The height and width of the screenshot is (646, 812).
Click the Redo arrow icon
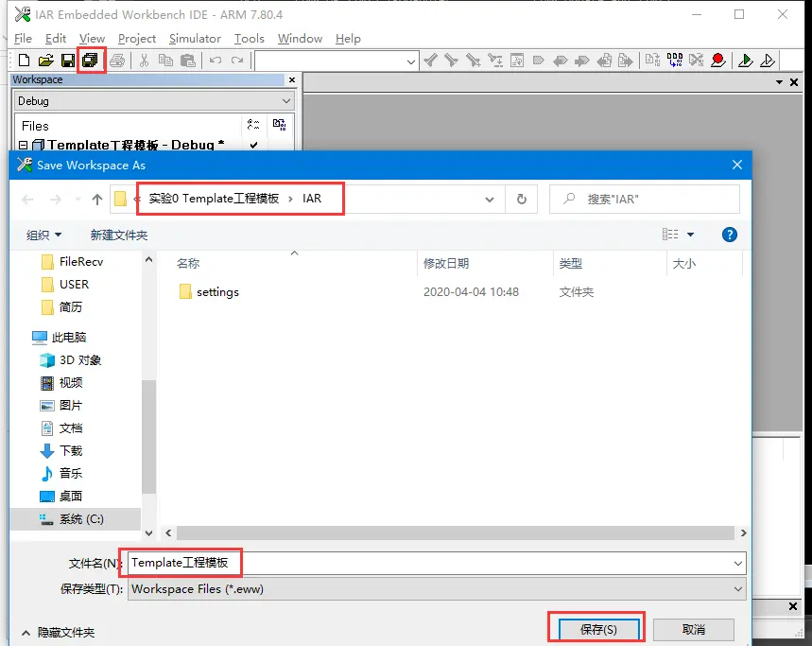click(237, 61)
